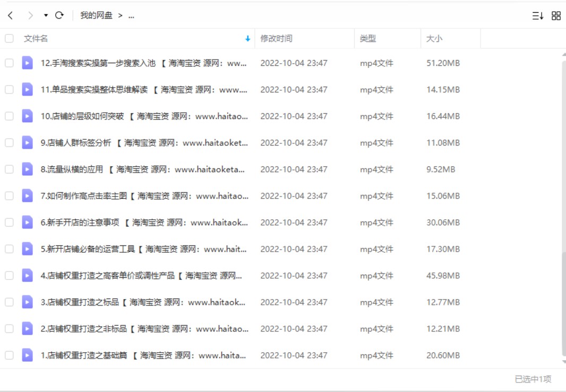The height and width of the screenshot is (392, 566).
Task: Click video icon of 3.店铺权重打造之标品 file
Action: [x=28, y=302]
